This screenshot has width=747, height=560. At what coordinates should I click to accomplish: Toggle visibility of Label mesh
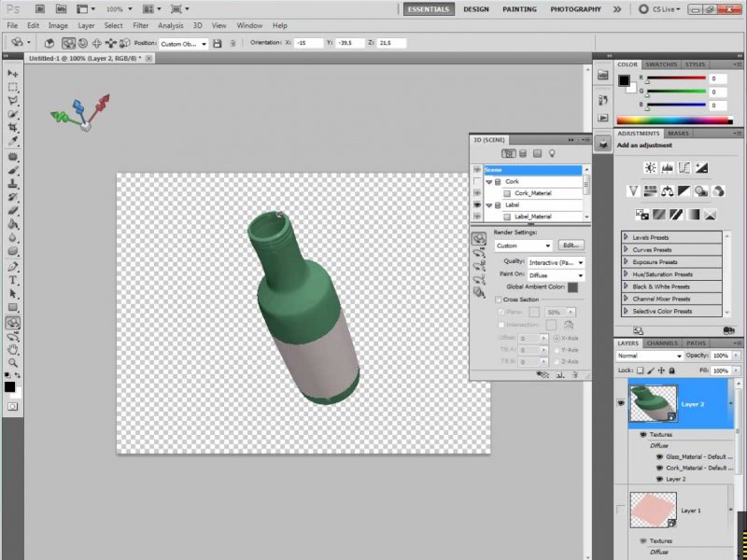tap(477, 204)
